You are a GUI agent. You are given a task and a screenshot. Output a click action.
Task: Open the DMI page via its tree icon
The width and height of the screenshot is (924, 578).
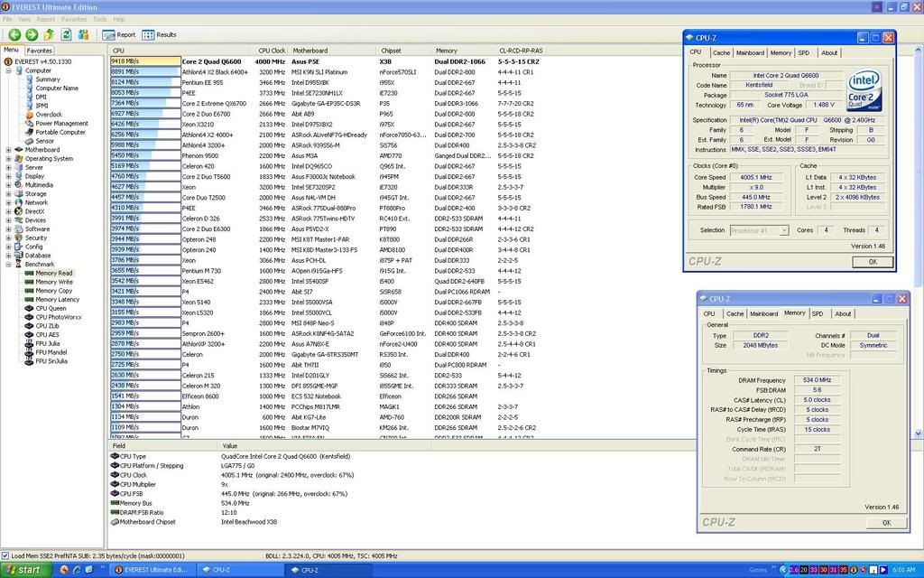30,97
